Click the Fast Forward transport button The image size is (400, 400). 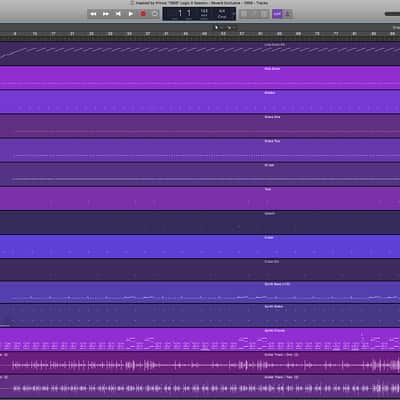(x=106, y=14)
